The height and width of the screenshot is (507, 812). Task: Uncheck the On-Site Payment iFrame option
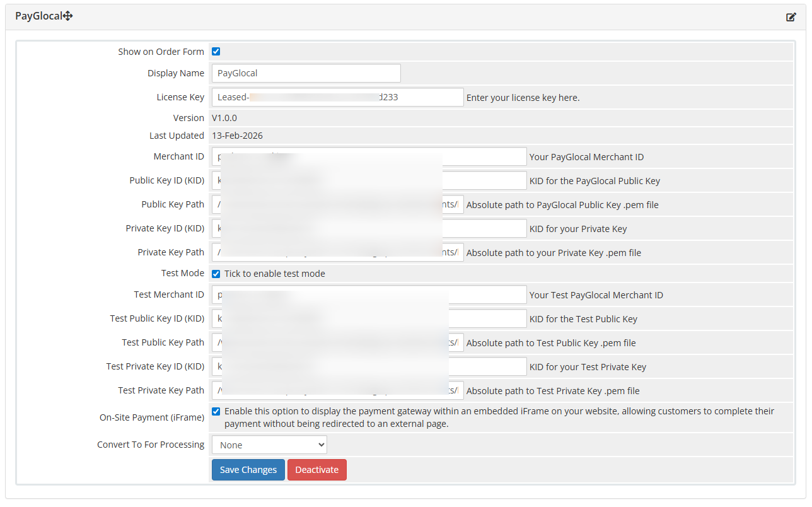[x=216, y=411]
